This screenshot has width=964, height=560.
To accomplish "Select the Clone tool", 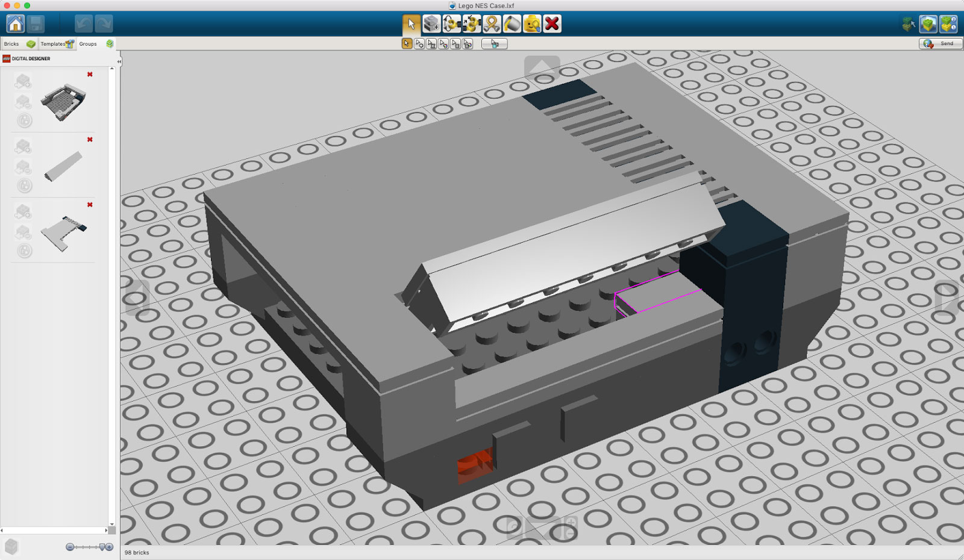I will [431, 24].
